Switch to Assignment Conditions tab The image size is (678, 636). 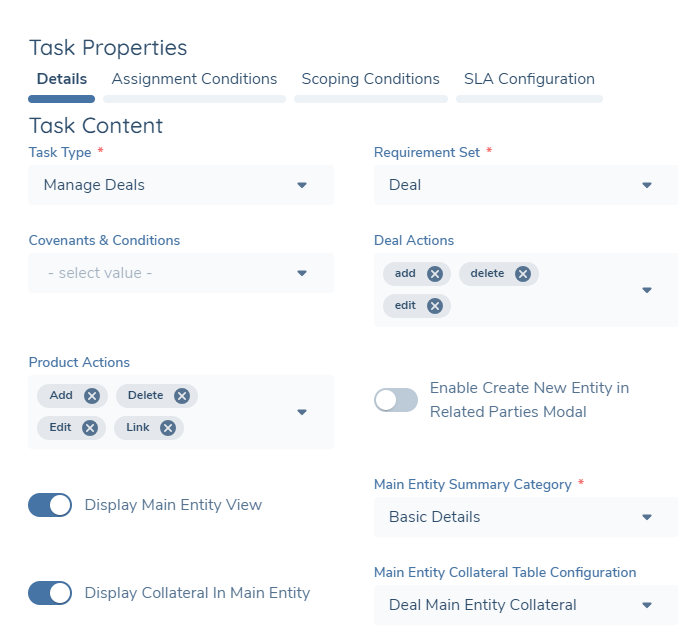(x=194, y=79)
